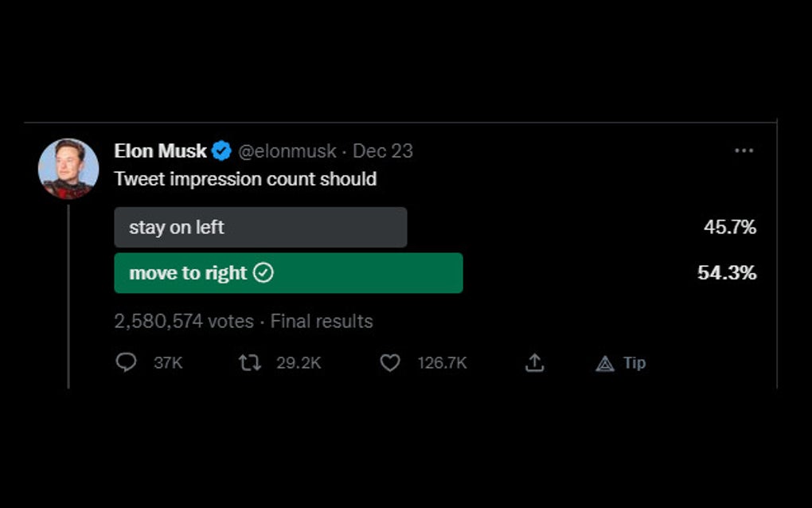
Task: Click the 54.3% poll result
Action: point(726,273)
